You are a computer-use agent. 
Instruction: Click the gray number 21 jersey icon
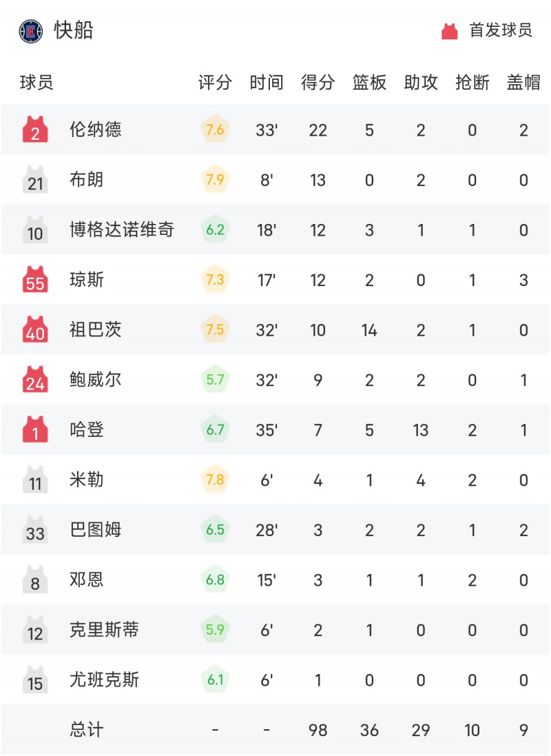35,179
